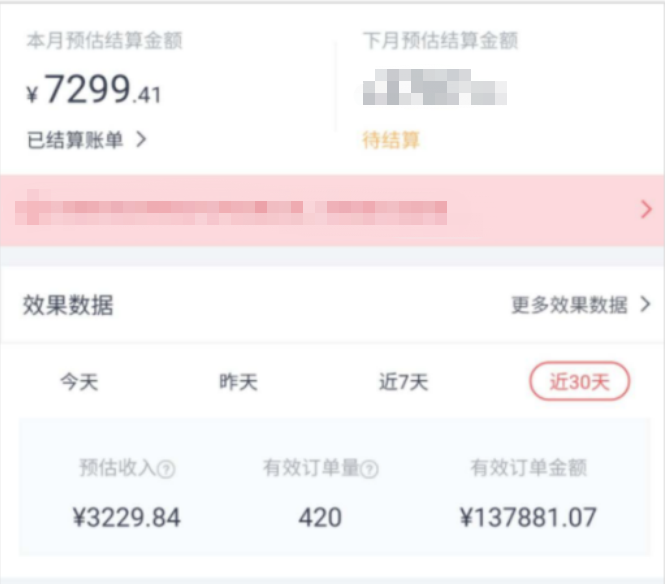
Task: Click the 420 valid orders value
Action: 320,517
